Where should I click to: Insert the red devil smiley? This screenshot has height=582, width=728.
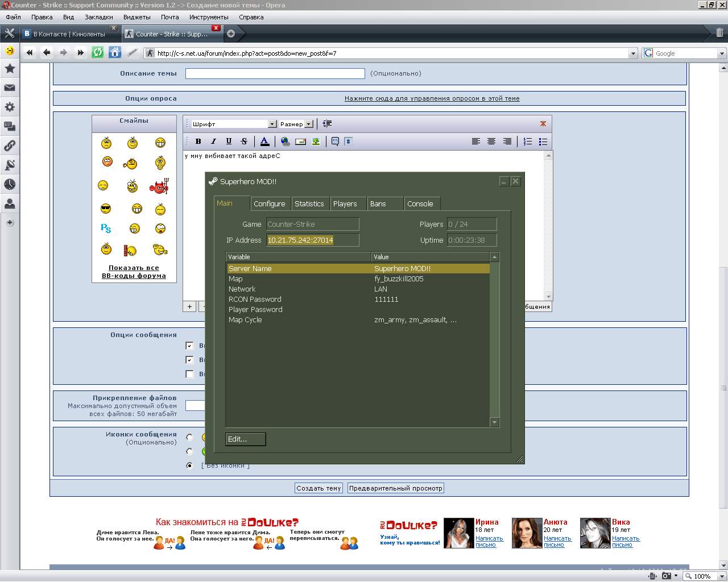click(159, 185)
